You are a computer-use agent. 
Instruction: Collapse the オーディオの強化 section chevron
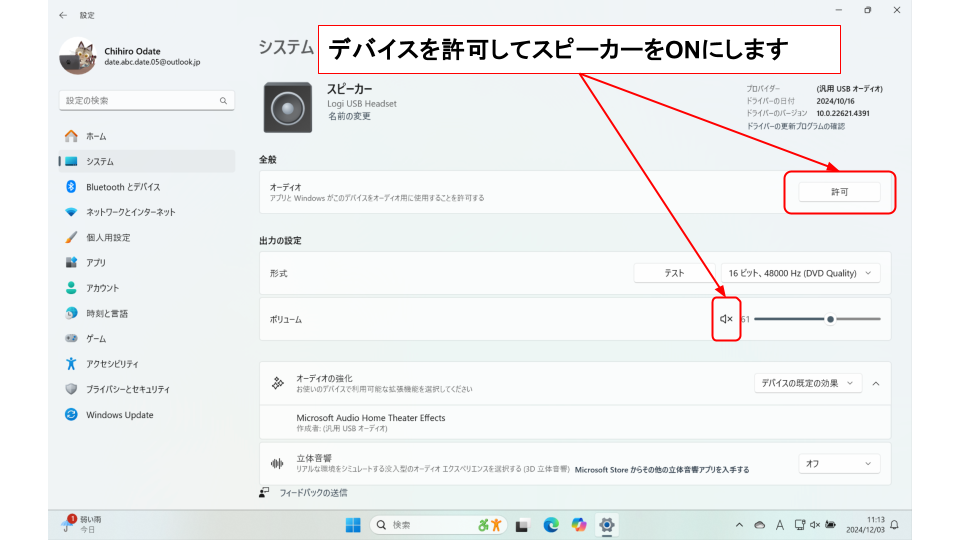[x=876, y=383]
